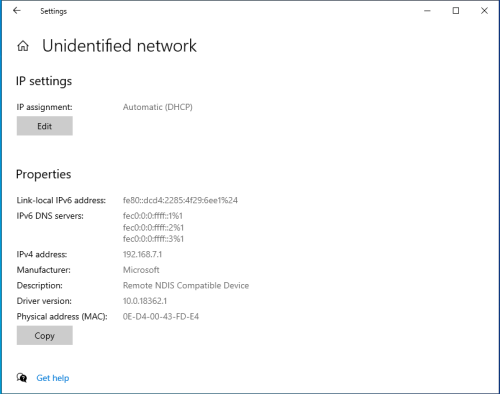Click the first IPv6 DNS server entry
This screenshot has width=500, height=394.
click(x=153, y=216)
